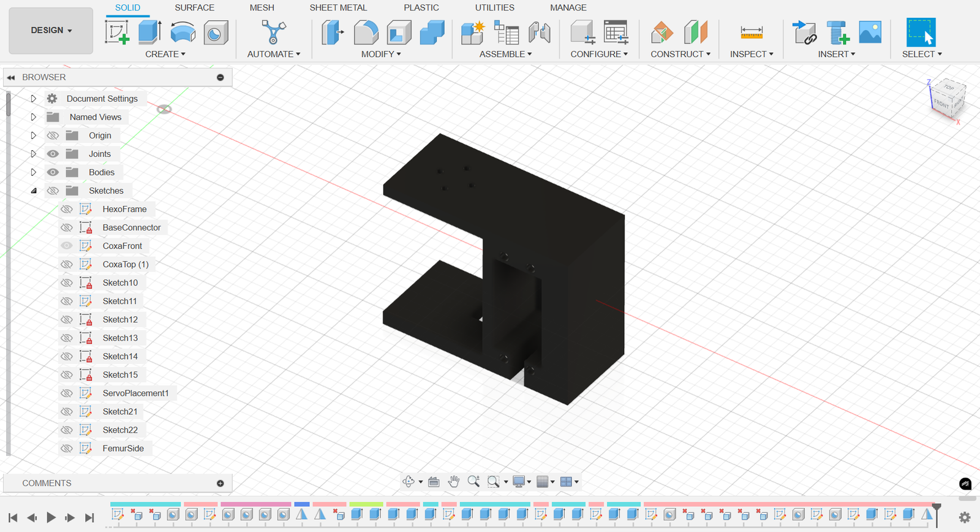Hide the Bodies folder visibility

tap(53, 172)
